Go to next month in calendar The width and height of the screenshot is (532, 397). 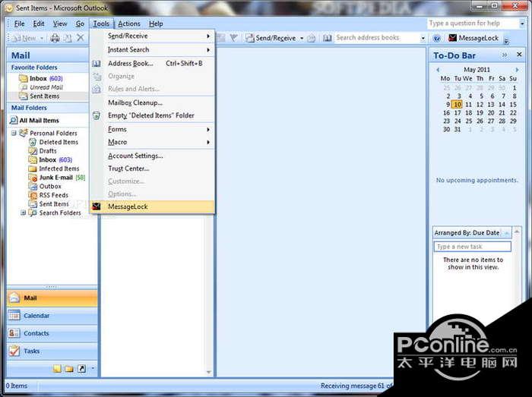click(x=517, y=70)
